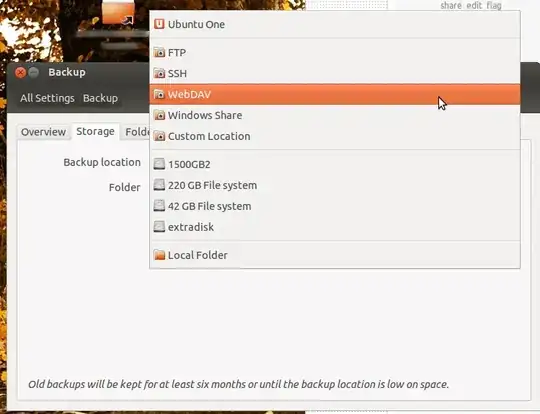540x414 pixels.
Task: Choose Ubuntu One as backup location
Action: pyautogui.click(x=335, y=24)
